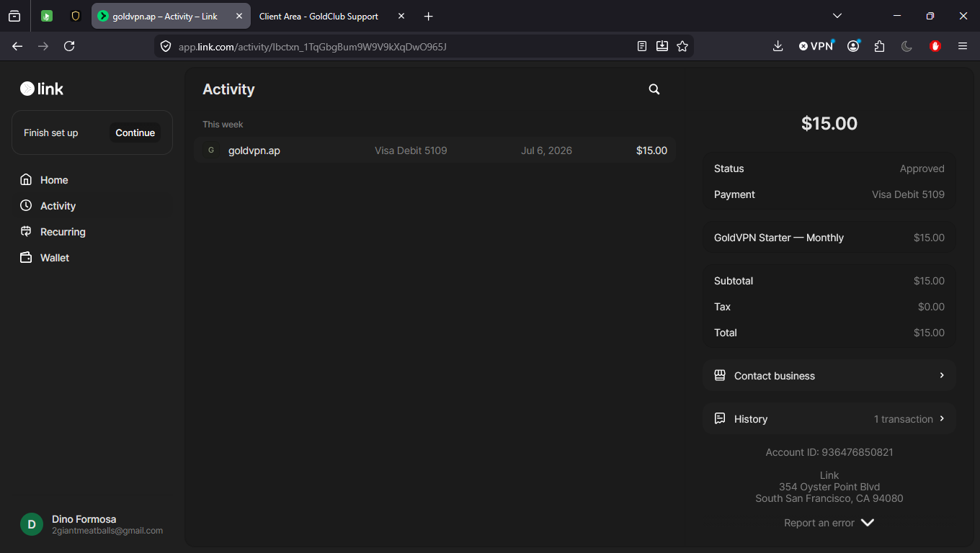Open the goldvpn.ap transaction row
This screenshot has height=553, width=980.
coord(435,150)
